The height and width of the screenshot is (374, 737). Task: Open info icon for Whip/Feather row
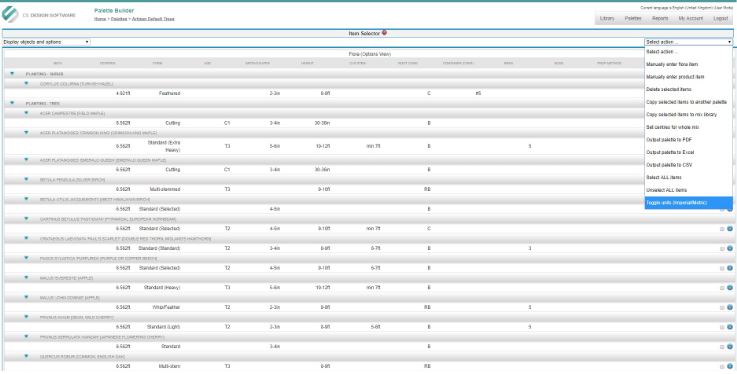click(x=730, y=307)
